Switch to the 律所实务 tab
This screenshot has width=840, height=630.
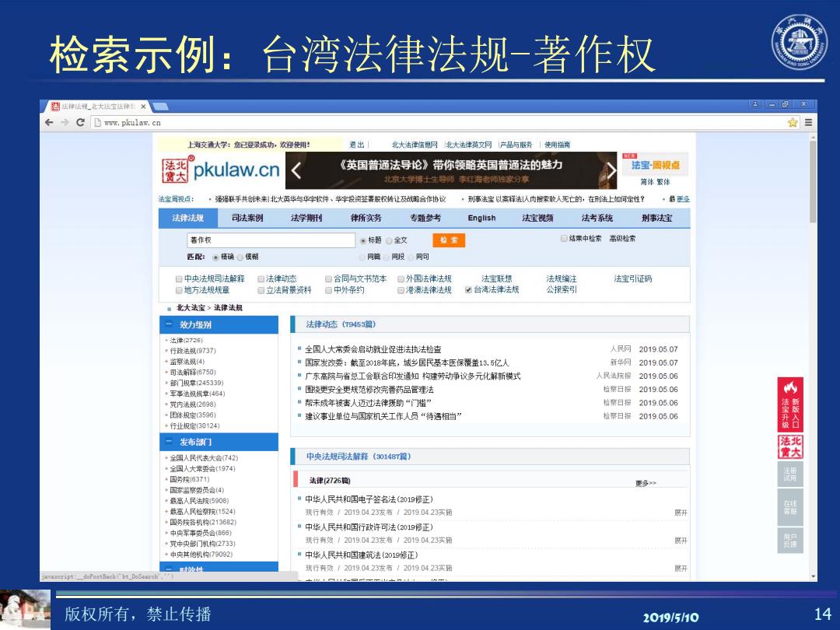tap(366, 218)
